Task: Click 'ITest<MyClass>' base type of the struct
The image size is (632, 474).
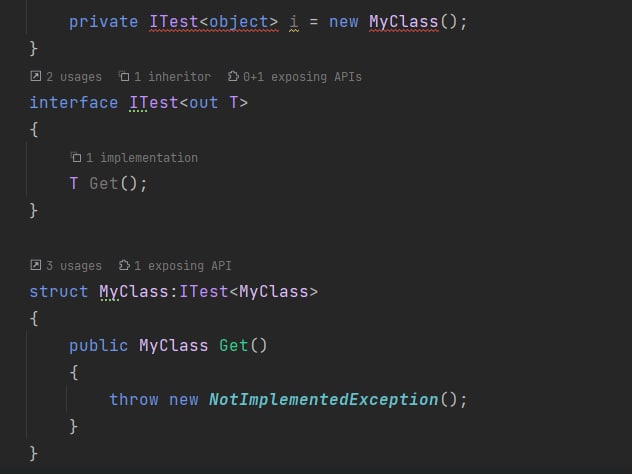Action: coord(248,291)
